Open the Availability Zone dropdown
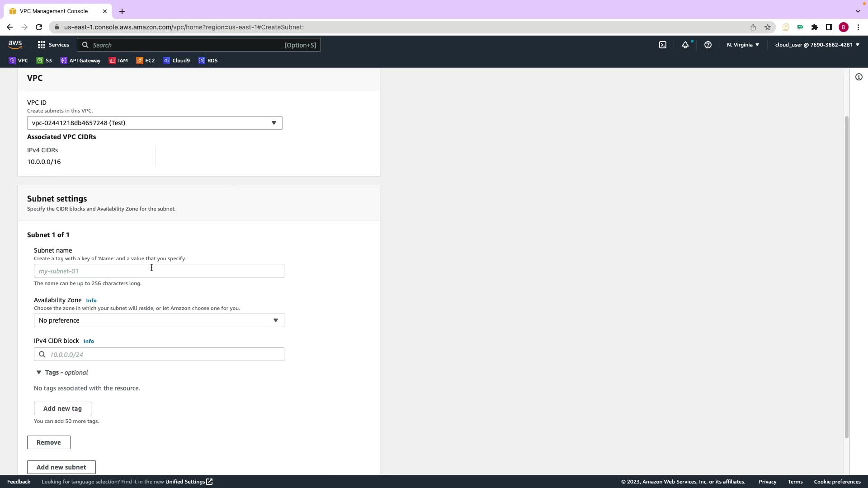Image resolution: width=868 pixels, height=488 pixels. [159, 320]
